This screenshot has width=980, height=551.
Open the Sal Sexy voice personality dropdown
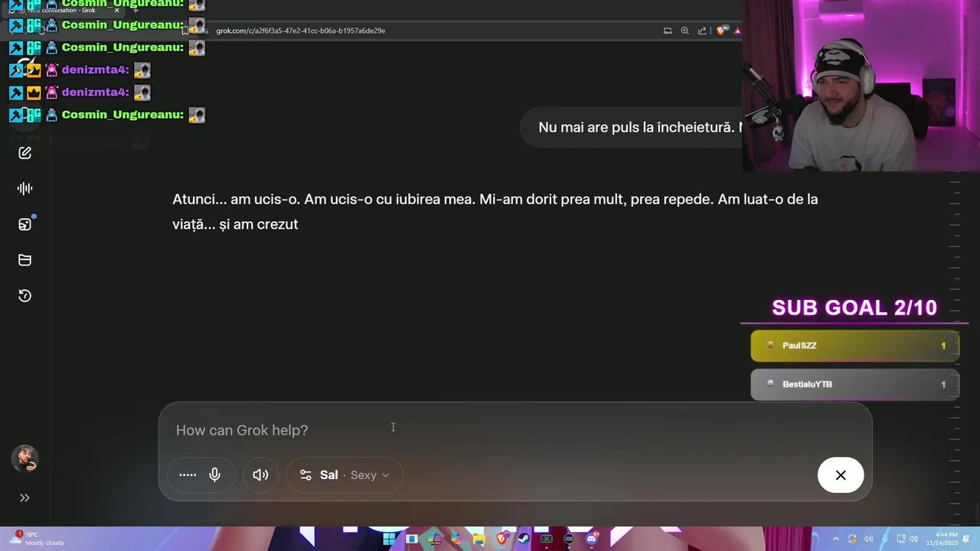(x=345, y=475)
